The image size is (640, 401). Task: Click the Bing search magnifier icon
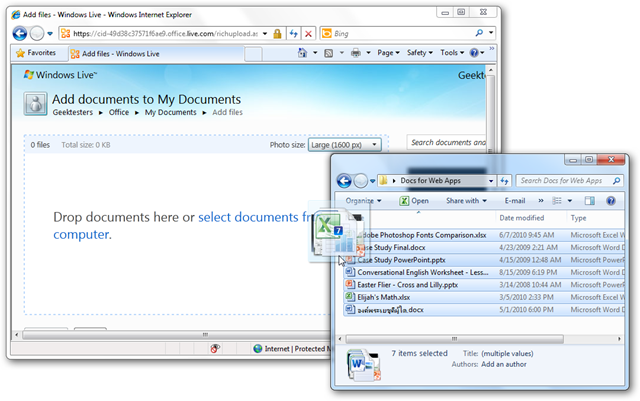click(x=479, y=33)
